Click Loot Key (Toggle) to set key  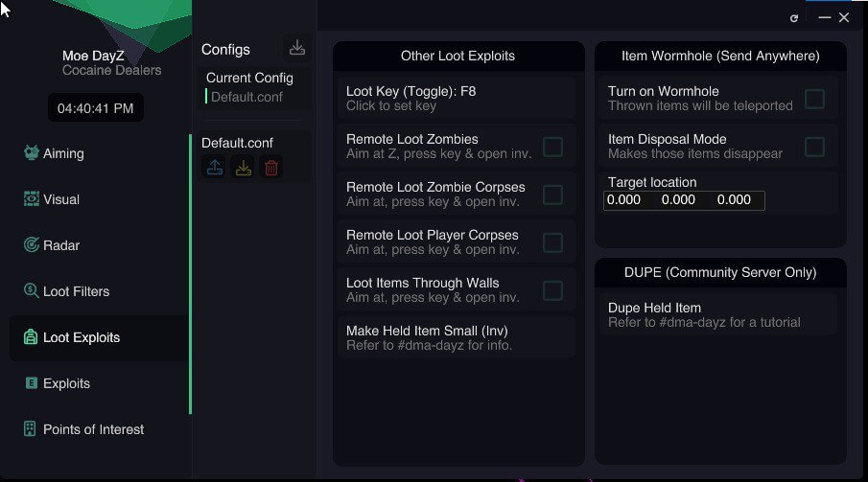point(457,99)
